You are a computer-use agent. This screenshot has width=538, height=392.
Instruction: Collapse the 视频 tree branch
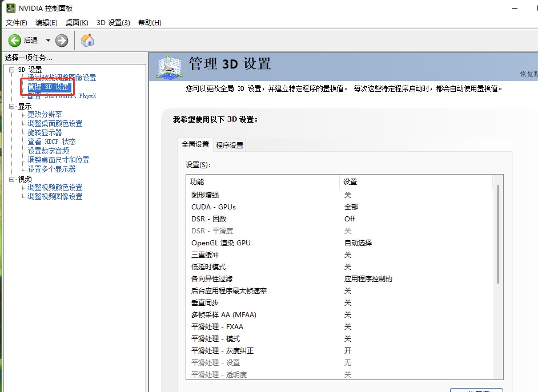11,179
